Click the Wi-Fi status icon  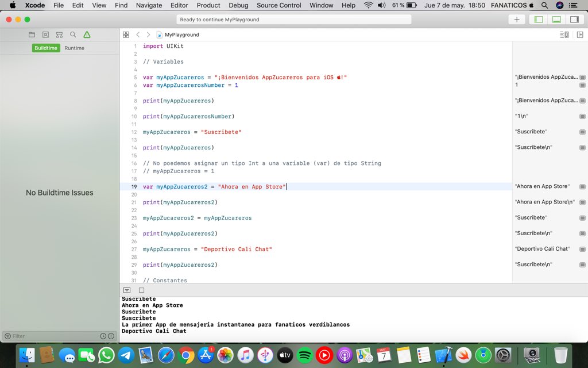pos(368,5)
